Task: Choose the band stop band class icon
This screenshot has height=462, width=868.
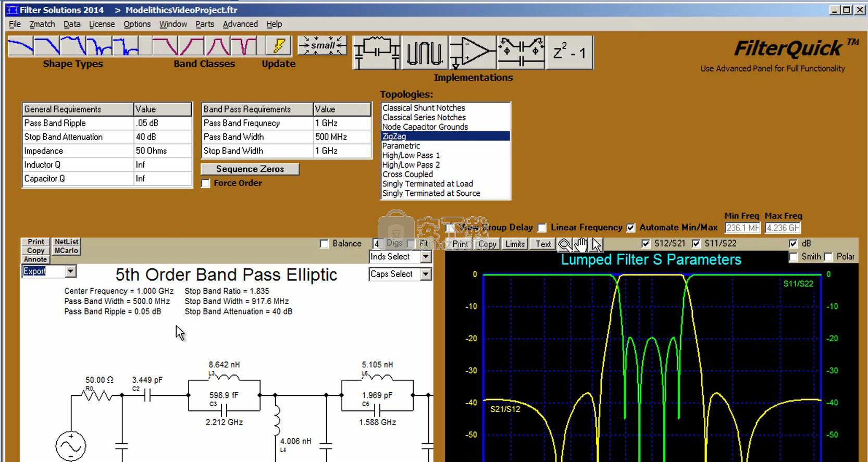Action: tap(243, 46)
